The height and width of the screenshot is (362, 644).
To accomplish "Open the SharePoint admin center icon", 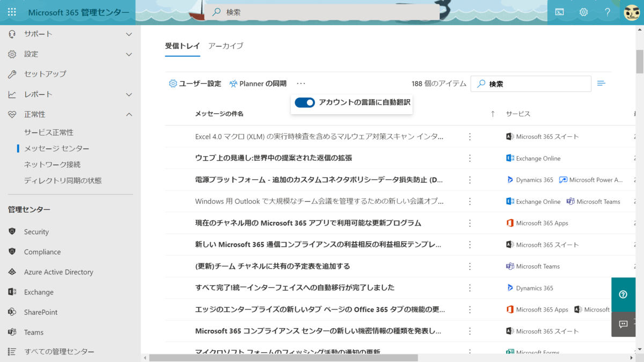I will (x=12, y=312).
